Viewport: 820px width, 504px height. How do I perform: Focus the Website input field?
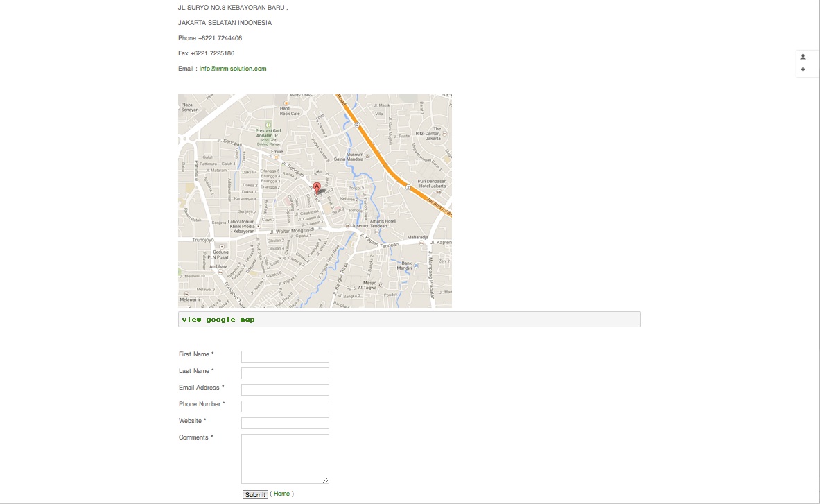coord(285,423)
